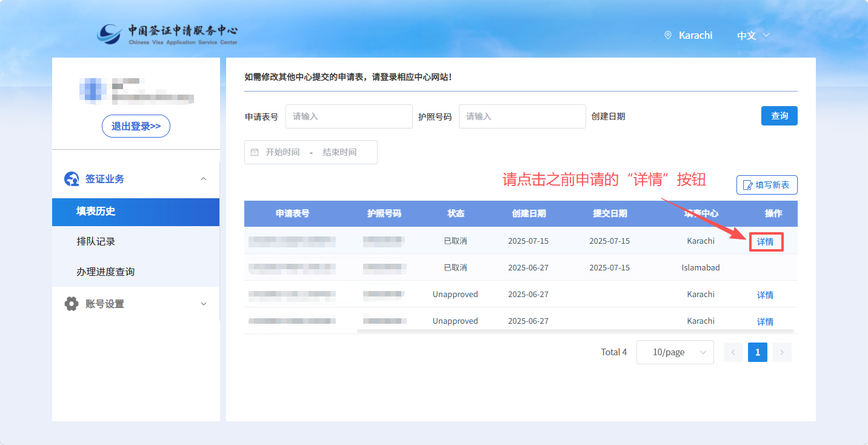Click the user avatar image
This screenshot has height=445, width=868.
click(x=92, y=89)
